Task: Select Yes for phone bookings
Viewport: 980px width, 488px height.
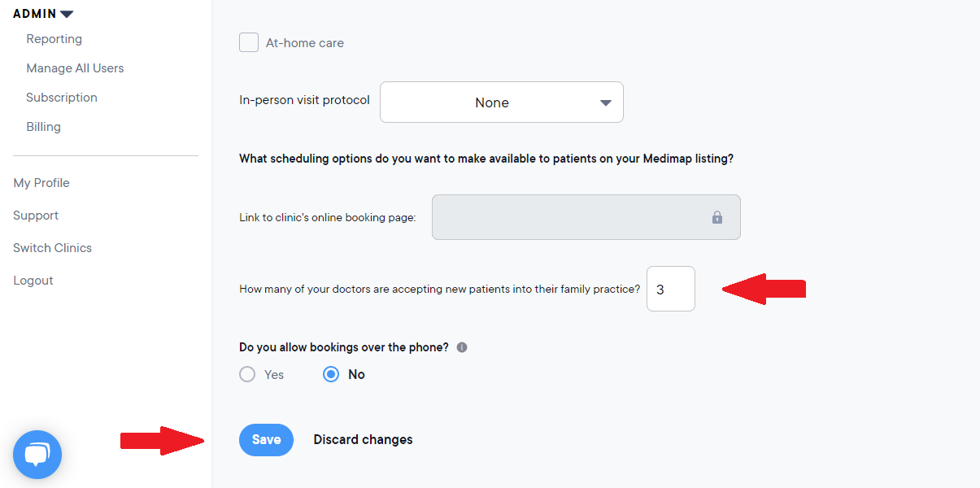Action: tap(248, 375)
